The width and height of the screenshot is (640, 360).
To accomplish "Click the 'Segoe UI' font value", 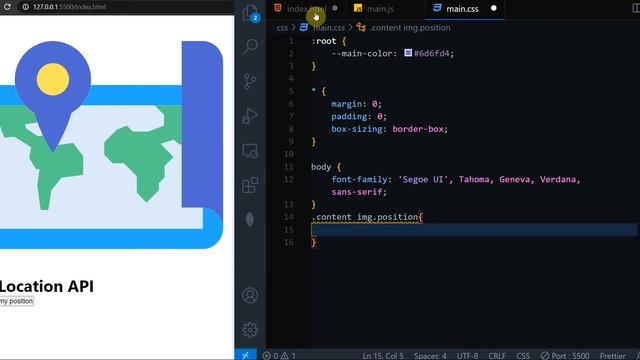I will 423,179.
